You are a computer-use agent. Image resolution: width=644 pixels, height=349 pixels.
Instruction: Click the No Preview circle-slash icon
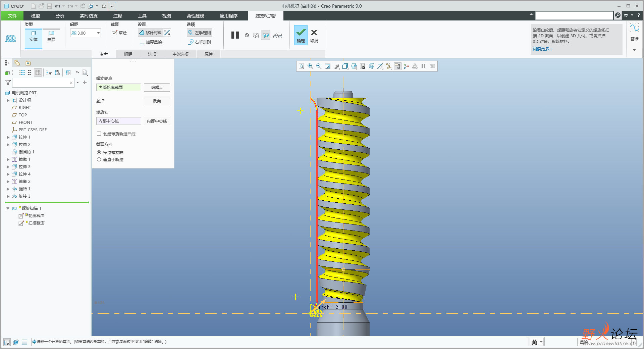click(x=247, y=35)
